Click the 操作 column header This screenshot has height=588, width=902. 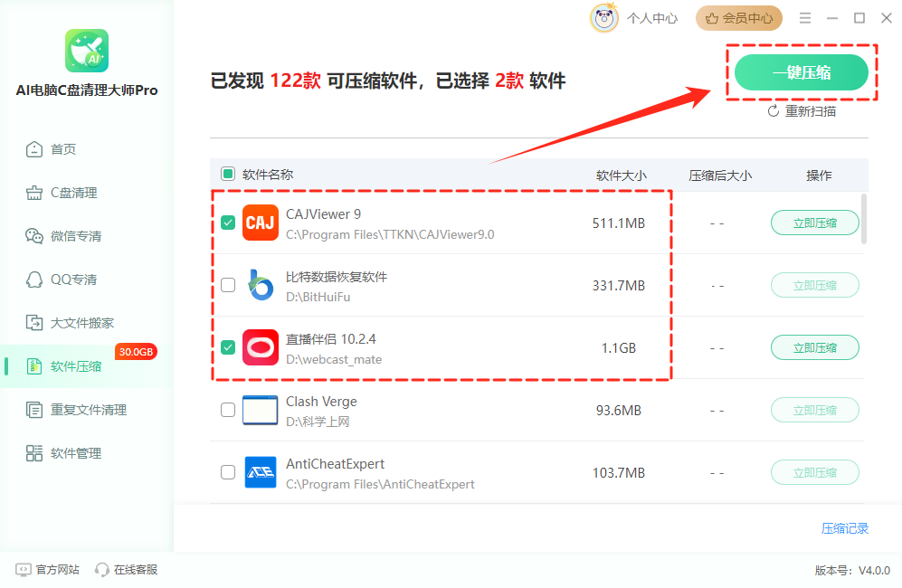point(819,175)
